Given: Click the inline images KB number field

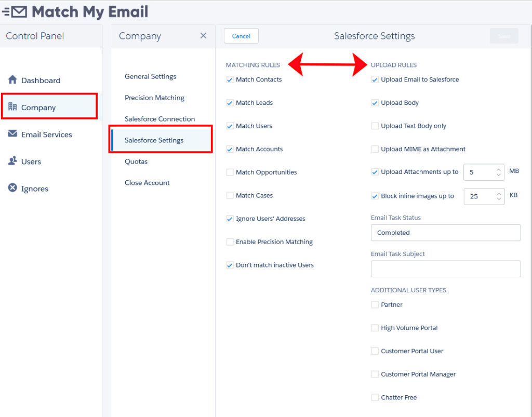Looking at the screenshot, I should click(484, 196).
